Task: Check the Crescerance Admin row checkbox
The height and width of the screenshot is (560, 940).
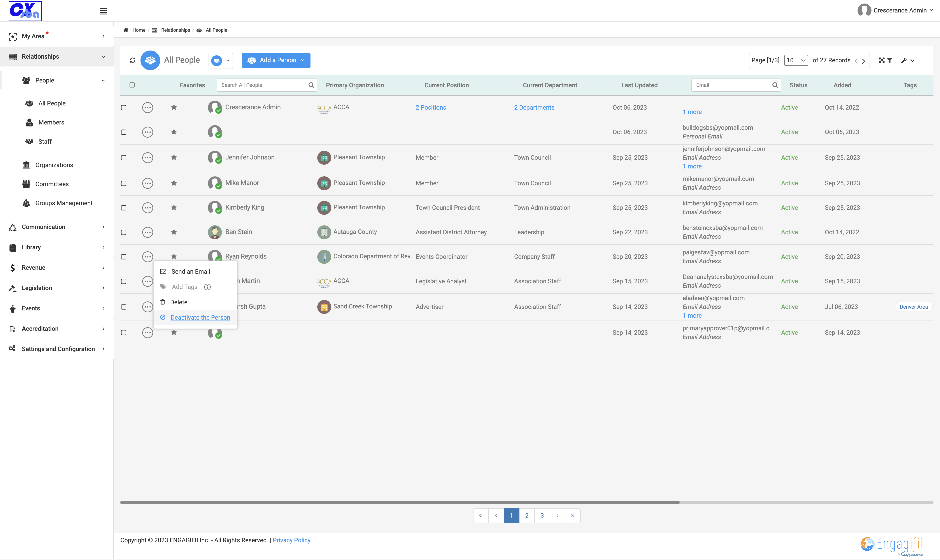Action: pos(123,108)
